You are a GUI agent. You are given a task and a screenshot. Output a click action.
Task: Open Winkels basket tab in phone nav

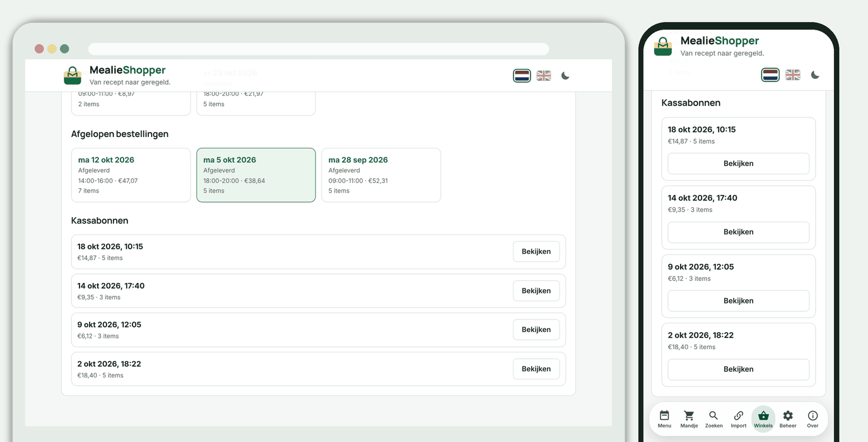[x=763, y=419]
